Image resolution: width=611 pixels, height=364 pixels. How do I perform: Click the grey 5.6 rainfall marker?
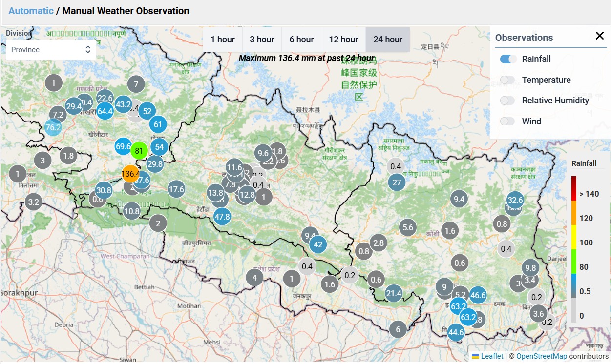point(408,227)
